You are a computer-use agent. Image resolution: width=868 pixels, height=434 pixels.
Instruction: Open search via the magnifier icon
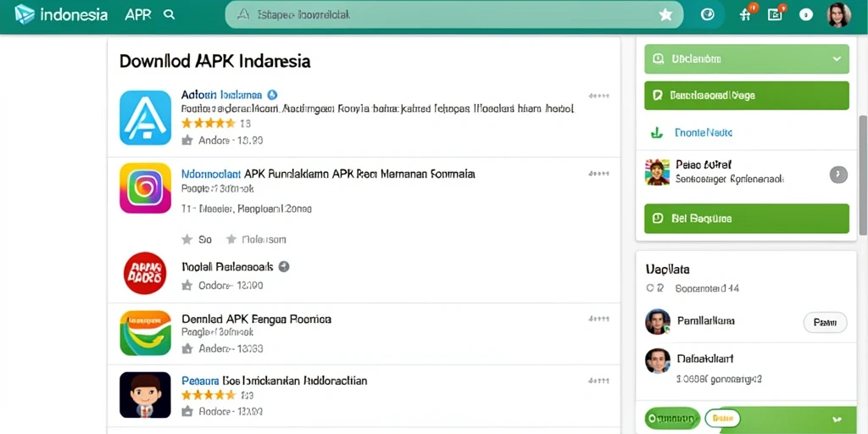(x=170, y=15)
